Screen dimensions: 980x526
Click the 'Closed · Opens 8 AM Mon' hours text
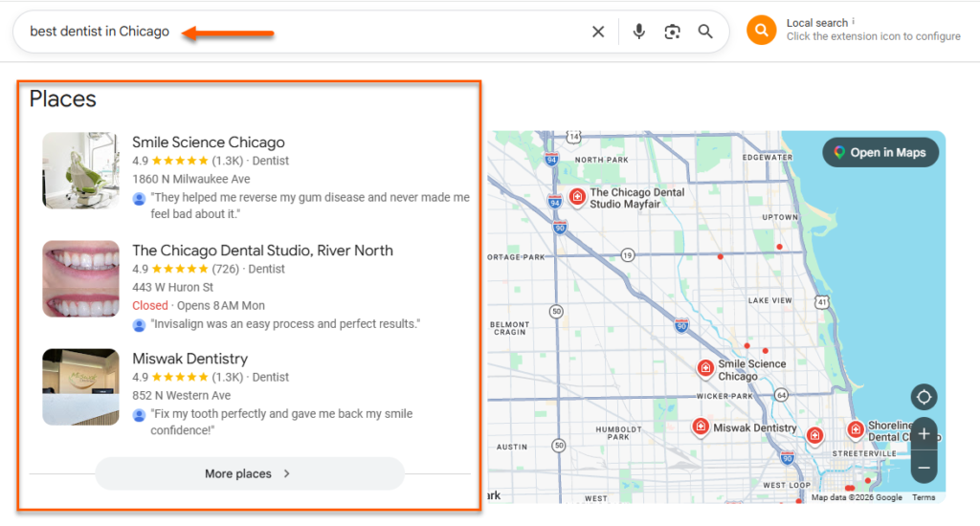pyautogui.click(x=198, y=305)
